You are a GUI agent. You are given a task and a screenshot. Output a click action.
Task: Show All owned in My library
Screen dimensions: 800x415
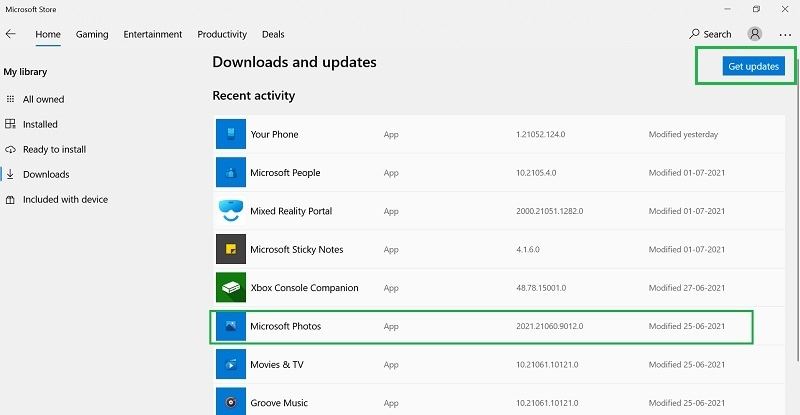[x=43, y=99]
